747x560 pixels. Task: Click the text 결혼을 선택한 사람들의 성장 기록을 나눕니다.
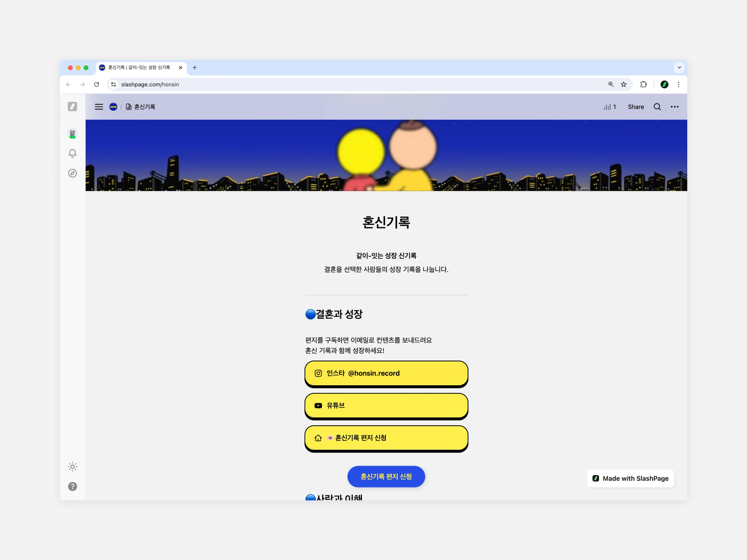[386, 270]
